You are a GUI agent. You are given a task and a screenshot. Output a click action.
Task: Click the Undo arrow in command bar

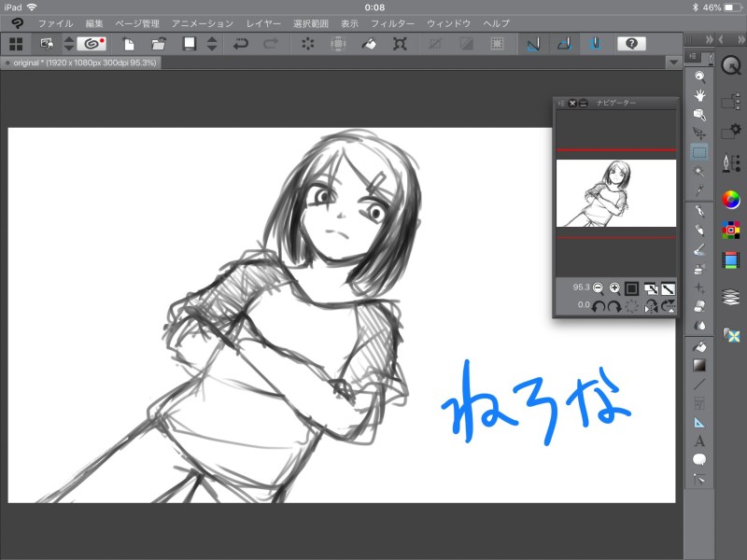click(x=241, y=44)
